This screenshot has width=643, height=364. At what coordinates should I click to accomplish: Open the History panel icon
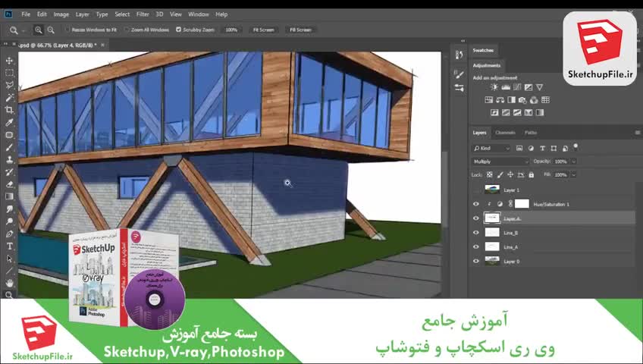click(x=459, y=55)
